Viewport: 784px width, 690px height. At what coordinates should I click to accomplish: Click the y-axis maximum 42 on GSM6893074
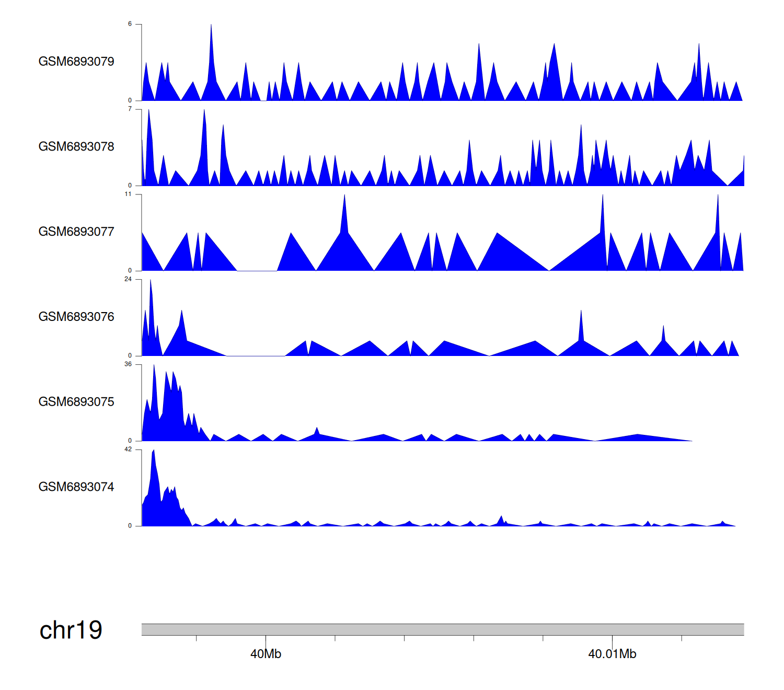[128, 449]
